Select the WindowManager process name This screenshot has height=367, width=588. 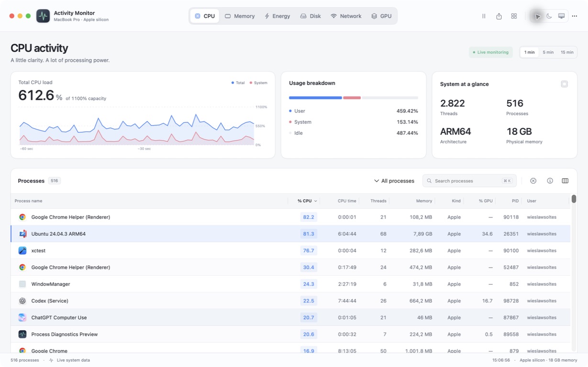click(x=51, y=284)
